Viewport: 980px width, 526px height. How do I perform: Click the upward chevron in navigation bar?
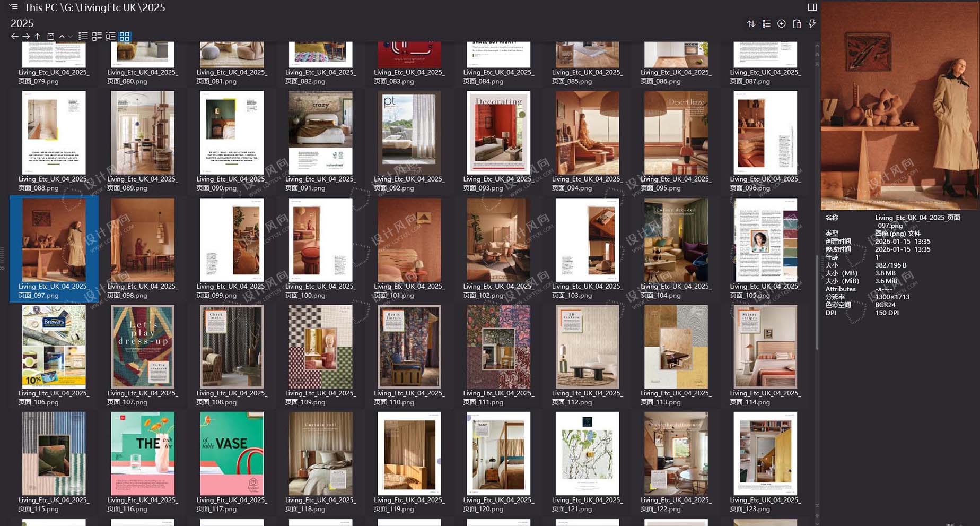click(62, 37)
